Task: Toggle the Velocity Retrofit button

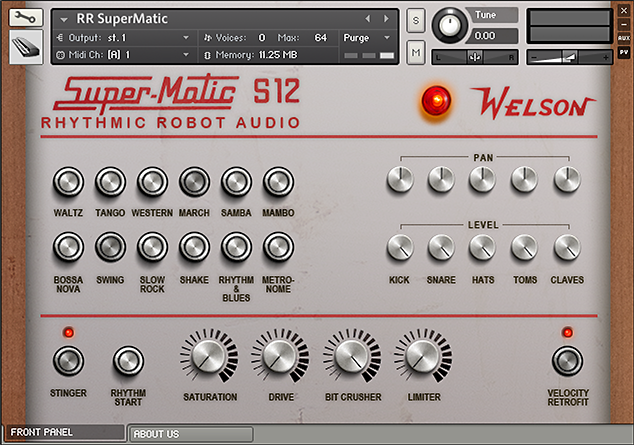Action: (x=567, y=361)
